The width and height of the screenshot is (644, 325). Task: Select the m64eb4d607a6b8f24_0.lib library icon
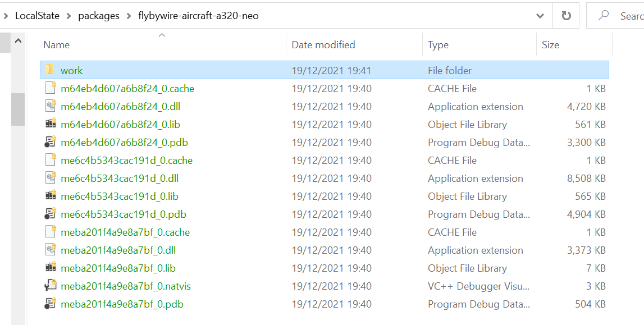tap(49, 124)
